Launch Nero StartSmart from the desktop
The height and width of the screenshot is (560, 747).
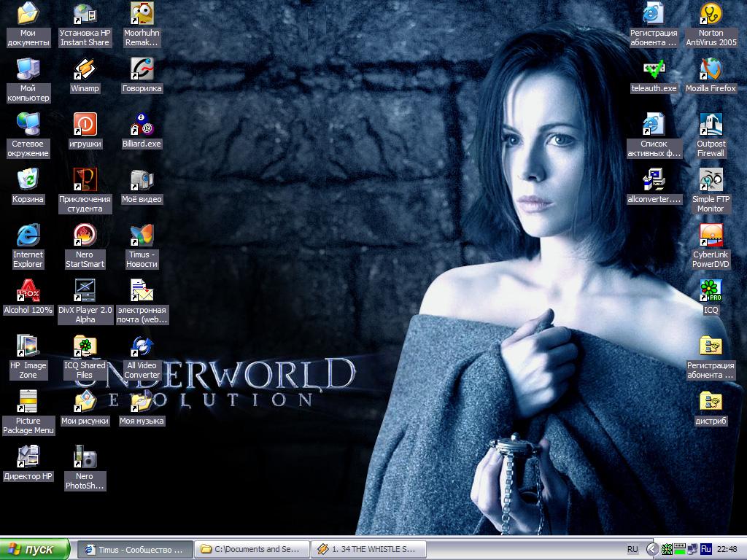tap(85, 236)
